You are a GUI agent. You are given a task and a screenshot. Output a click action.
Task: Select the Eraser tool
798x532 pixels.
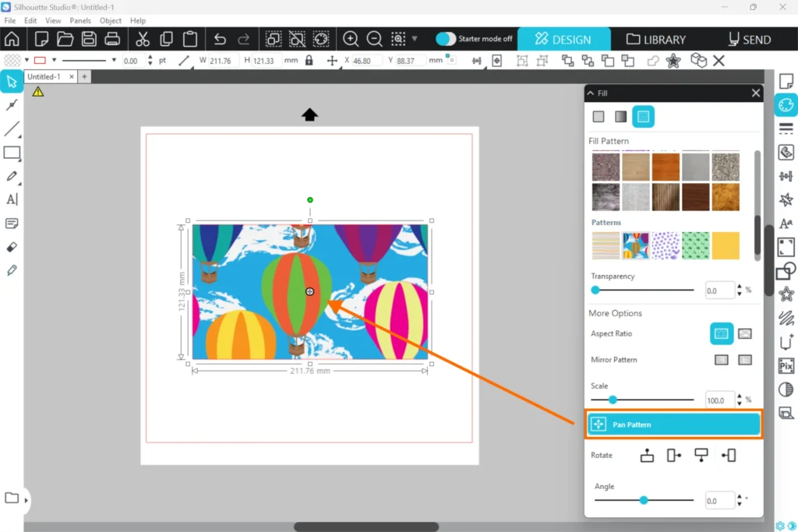pos(12,247)
